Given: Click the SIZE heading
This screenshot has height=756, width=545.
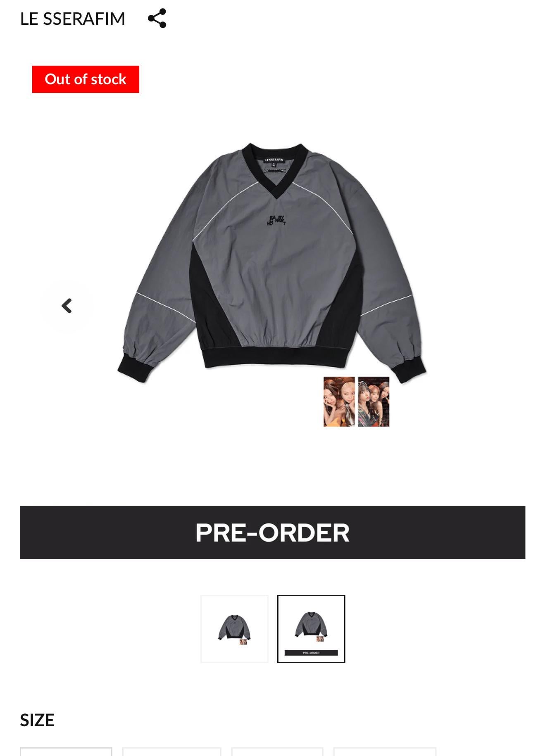Looking at the screenshot, I should [37, 720].
